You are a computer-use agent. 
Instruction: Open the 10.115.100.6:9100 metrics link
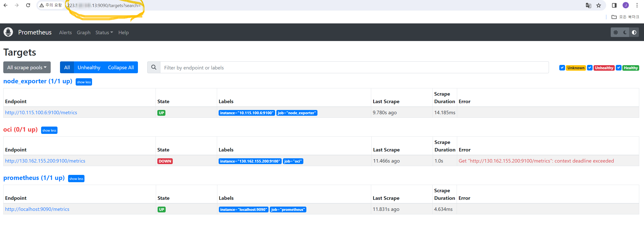coord(41,112)
